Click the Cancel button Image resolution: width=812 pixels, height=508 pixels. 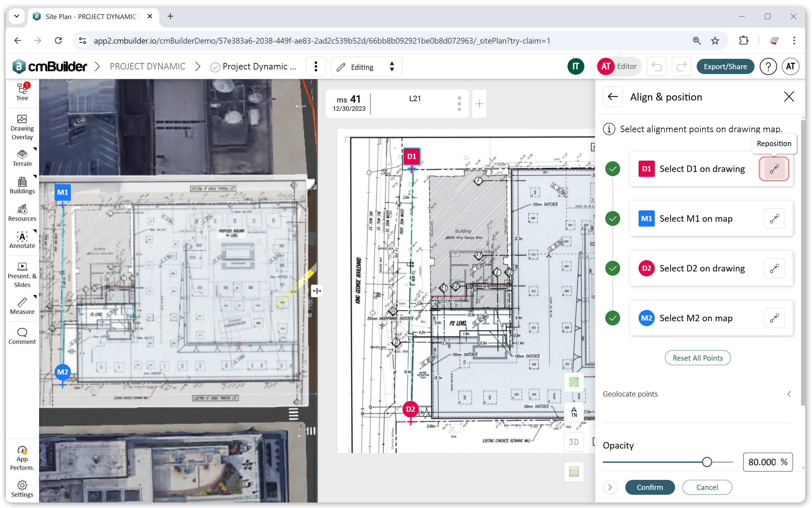(x=707, y=488)
